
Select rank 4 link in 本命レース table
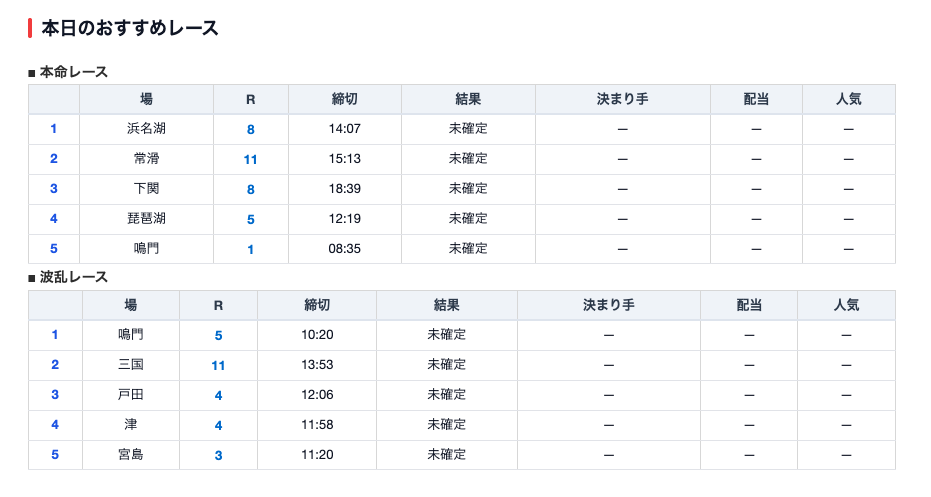coord(54,219)
